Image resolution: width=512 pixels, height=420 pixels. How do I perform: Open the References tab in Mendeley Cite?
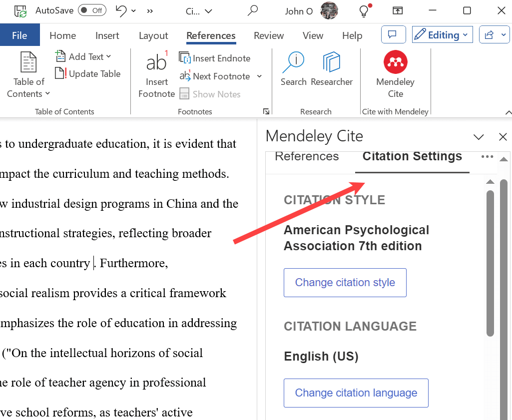(306, 156)
